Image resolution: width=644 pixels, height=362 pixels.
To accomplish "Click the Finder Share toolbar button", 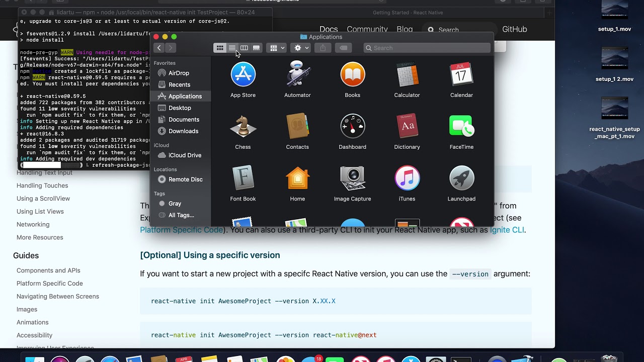I will pos(323,48).
